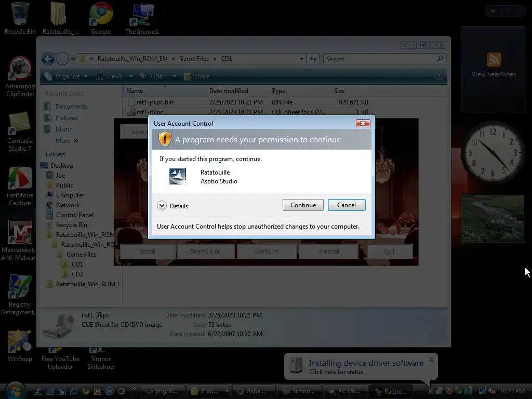Sort by Size column header
The width and height of the screenshot is (532, 399).
(x=352, y=91)
